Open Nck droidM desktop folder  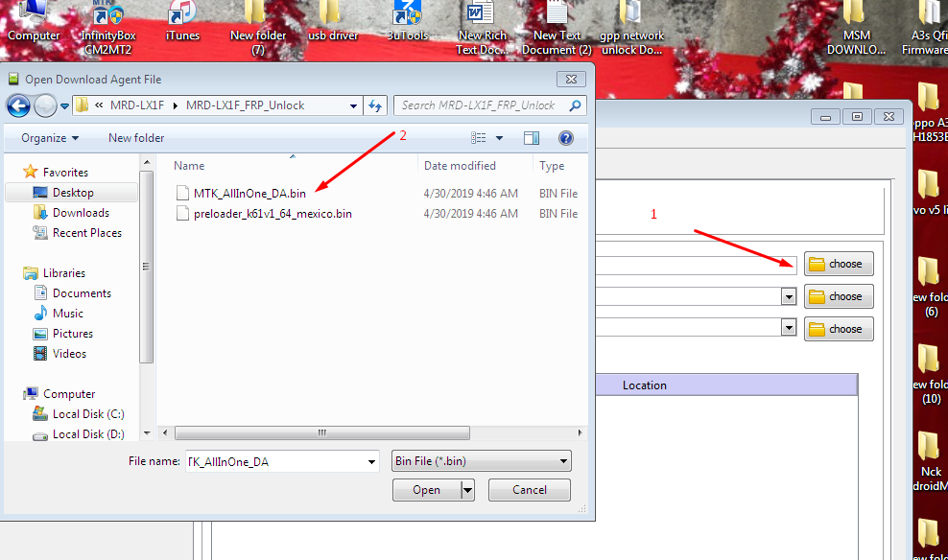pyautogui.click(x=931, y=459)
